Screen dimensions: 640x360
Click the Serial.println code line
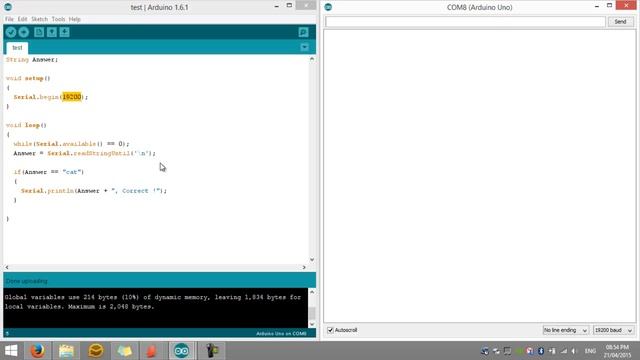[x=94, y=191]
